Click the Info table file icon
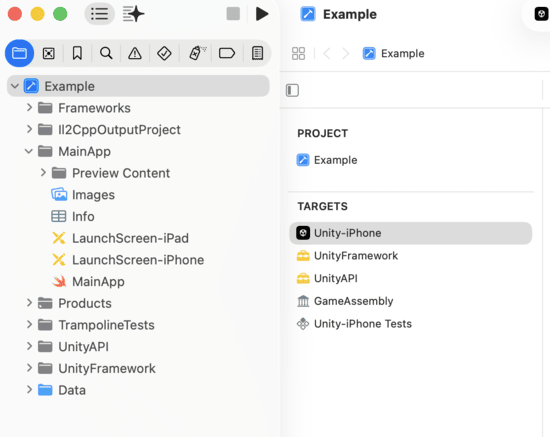 pos(59,216)
